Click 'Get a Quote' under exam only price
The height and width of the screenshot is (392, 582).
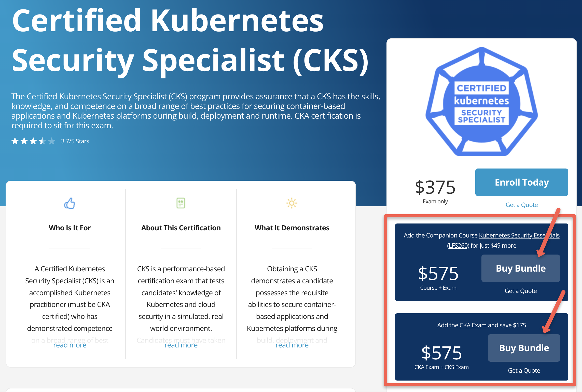point(521,204)
